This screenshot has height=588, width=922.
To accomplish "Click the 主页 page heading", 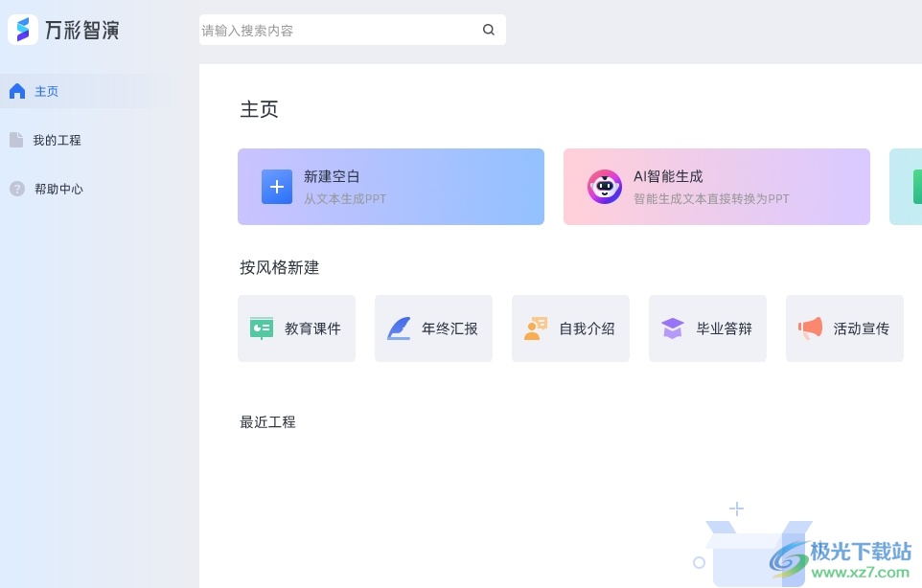I will coord(259,109).
